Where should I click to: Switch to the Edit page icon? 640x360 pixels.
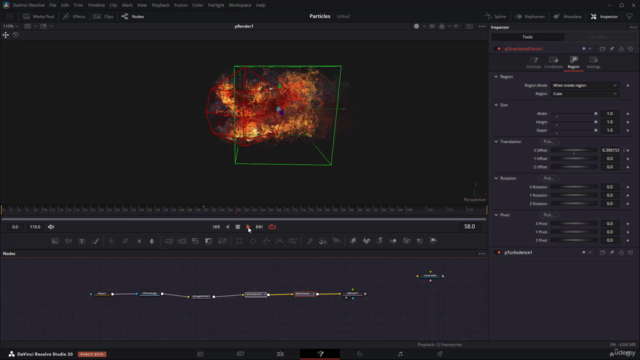coord(280,354)
